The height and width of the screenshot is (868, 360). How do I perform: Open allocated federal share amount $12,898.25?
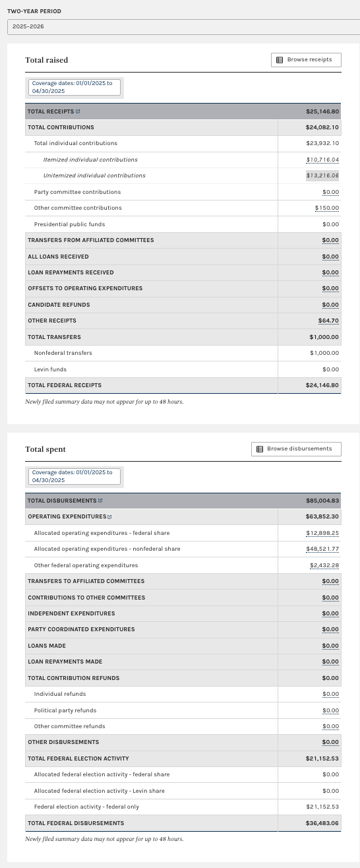pos(323,533)
